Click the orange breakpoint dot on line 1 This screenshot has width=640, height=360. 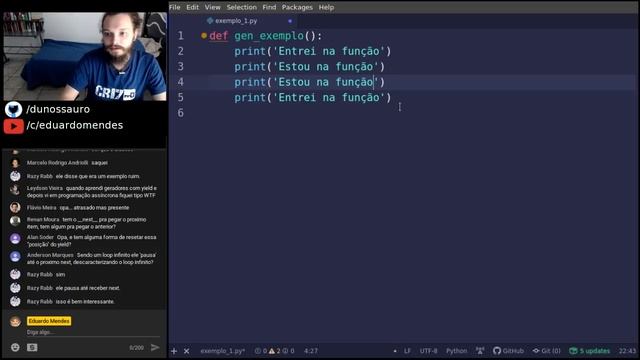204,36
